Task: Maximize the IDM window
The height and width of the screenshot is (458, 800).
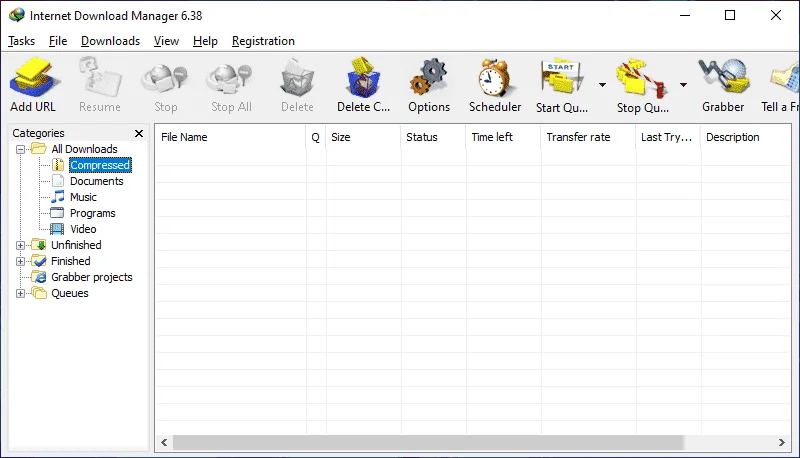Action: [730, 15]
